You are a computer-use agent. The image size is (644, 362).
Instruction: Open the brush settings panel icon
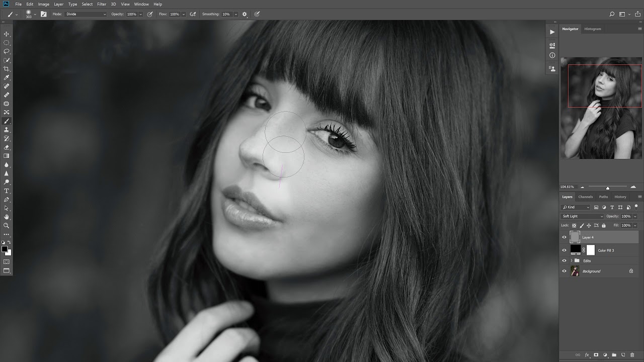[44, 14]
